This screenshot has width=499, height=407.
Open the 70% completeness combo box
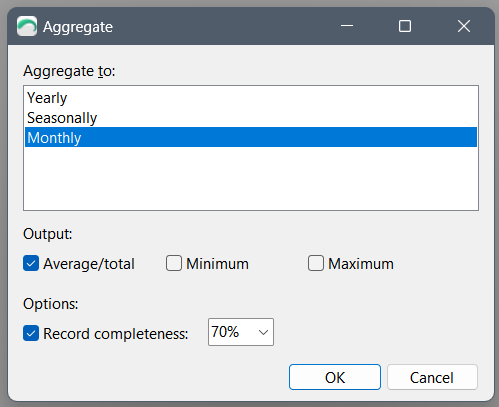(x=241, y=332)
